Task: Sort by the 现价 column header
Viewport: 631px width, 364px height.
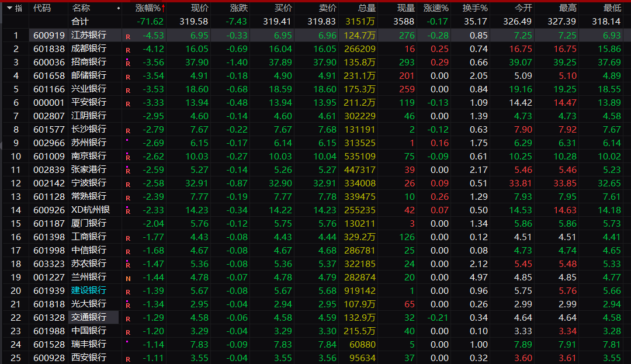Action: coord(200,8)
